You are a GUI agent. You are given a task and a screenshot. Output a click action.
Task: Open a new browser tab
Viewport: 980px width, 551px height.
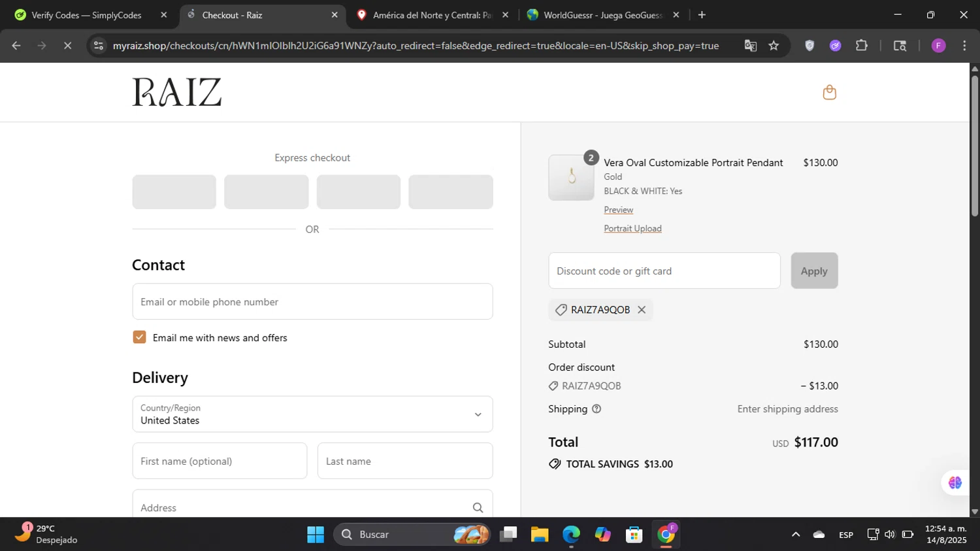[702, 15]
